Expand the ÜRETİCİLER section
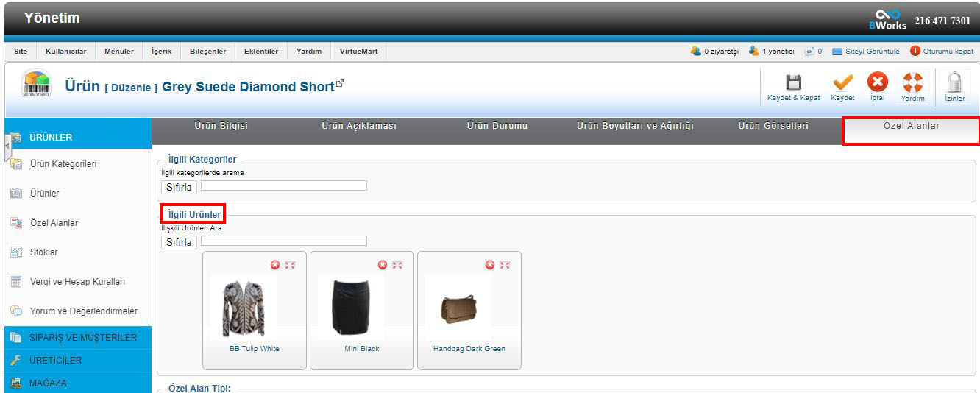This screenshot has width=980, height=393. [78, 361]
